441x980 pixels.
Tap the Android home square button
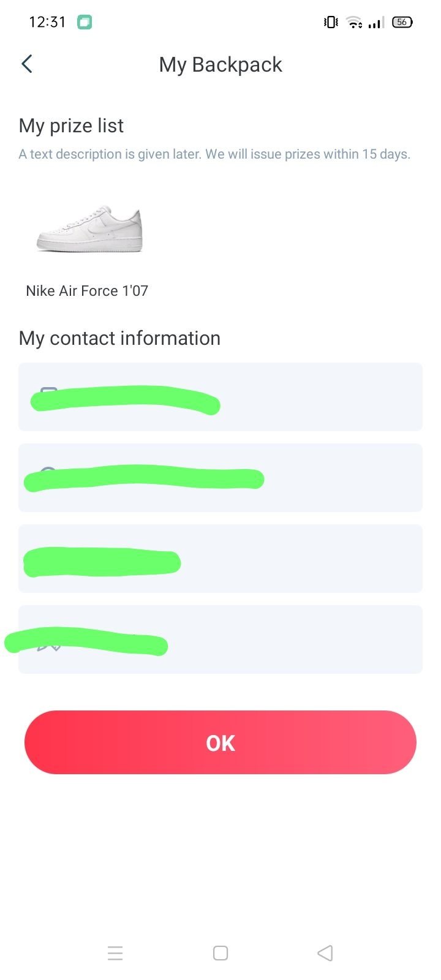221,953
